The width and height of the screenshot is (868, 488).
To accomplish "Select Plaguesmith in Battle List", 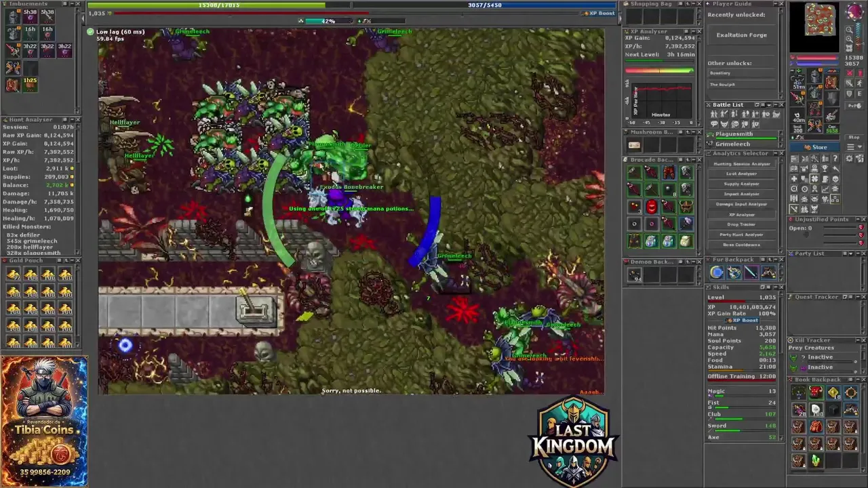I will pyautogui.click(x=742, y=135).
